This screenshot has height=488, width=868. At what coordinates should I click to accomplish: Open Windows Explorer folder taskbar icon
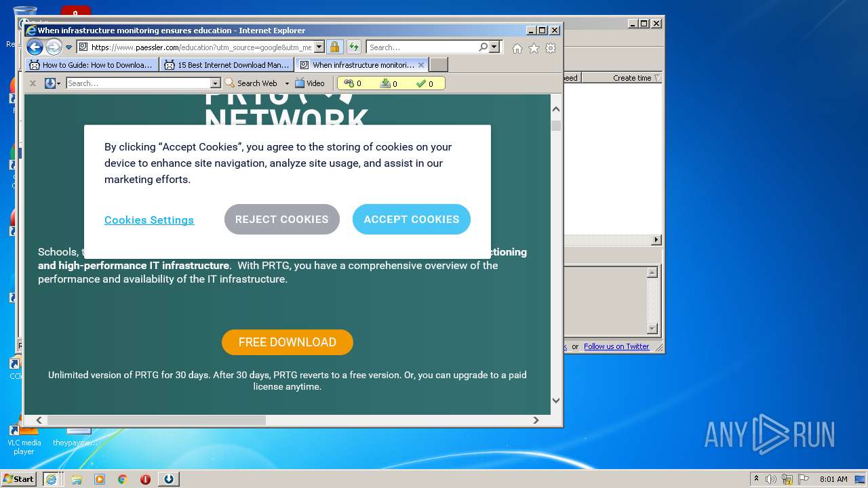77,479
